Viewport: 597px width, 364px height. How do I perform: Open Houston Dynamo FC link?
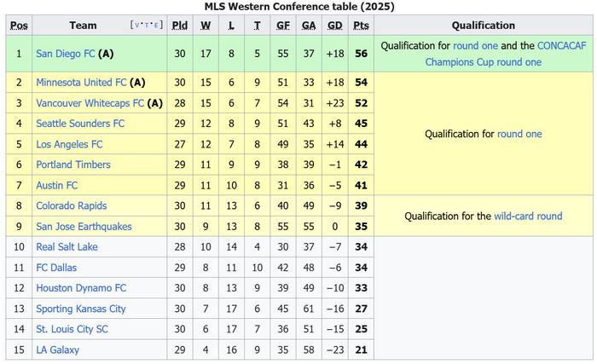pos(80,288)
